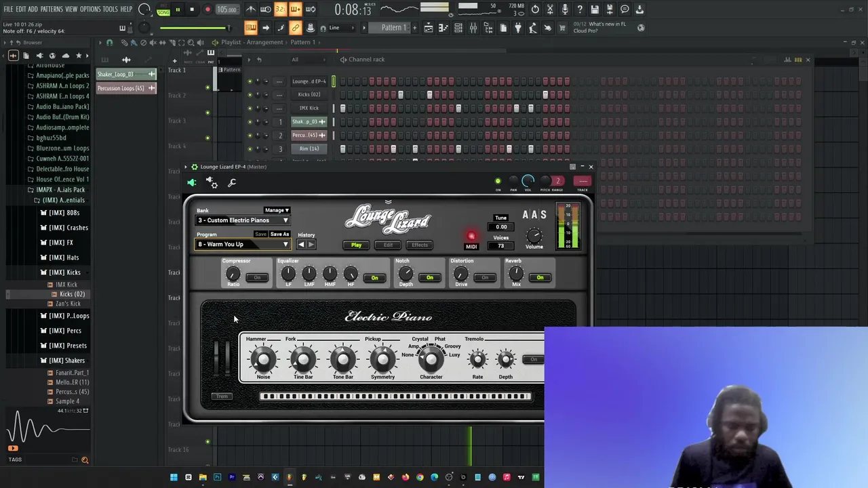Click the Windows Start button
This screenshot has width=868, height=488.
click(174, 477)
